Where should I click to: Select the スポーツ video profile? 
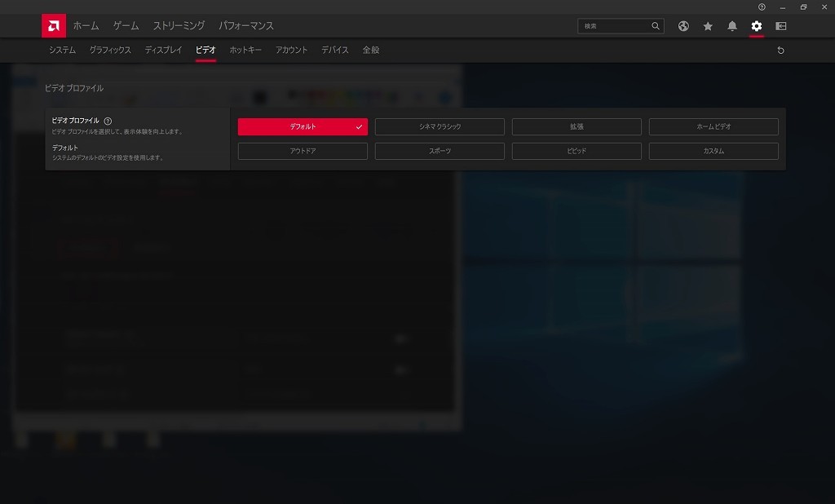(440, 152)
